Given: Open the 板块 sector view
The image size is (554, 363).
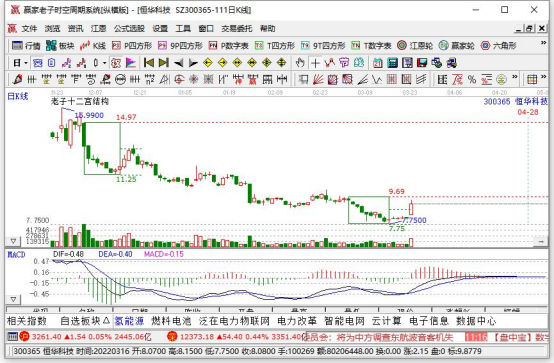Looking at the screenshot, I should tap(60, 46).
